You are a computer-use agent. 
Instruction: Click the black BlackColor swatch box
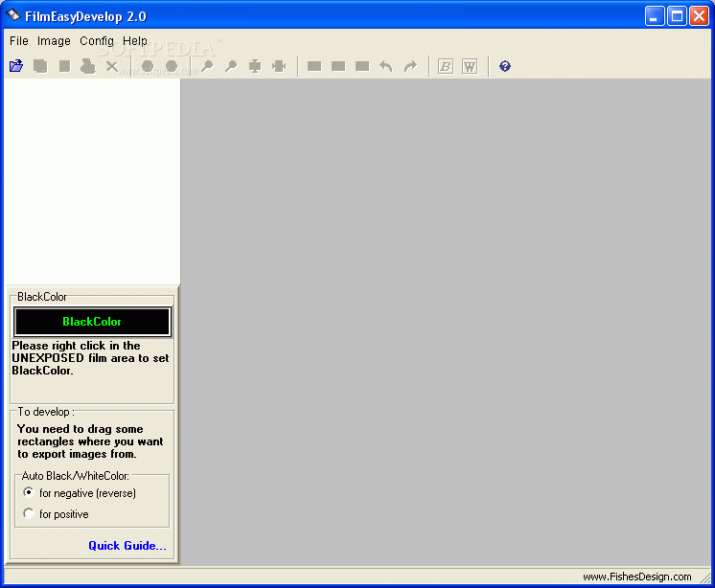coord(93,322)
